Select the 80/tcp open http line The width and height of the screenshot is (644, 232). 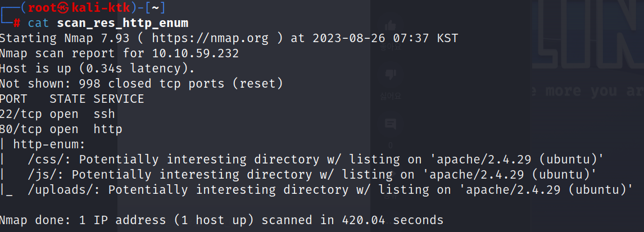61,129
